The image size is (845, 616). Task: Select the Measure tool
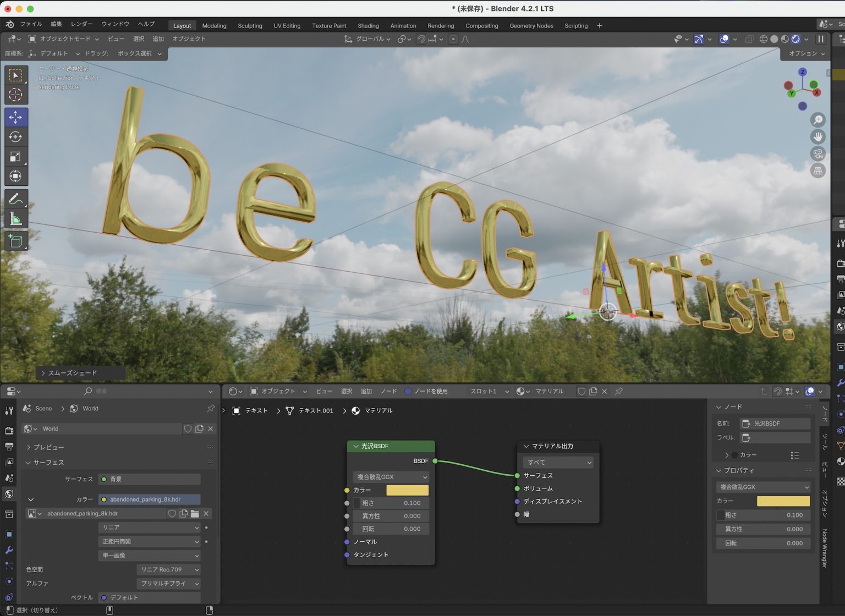coord(17,218)
